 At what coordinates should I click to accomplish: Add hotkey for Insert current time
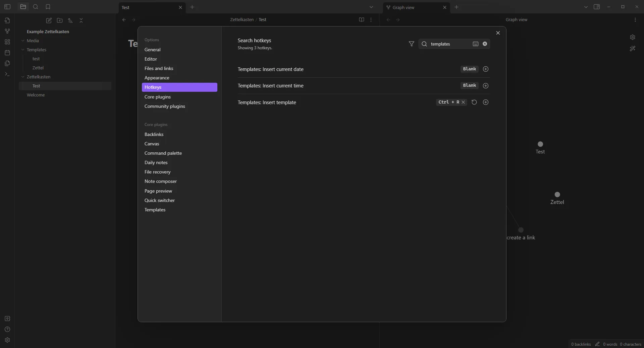coord(486,85)
